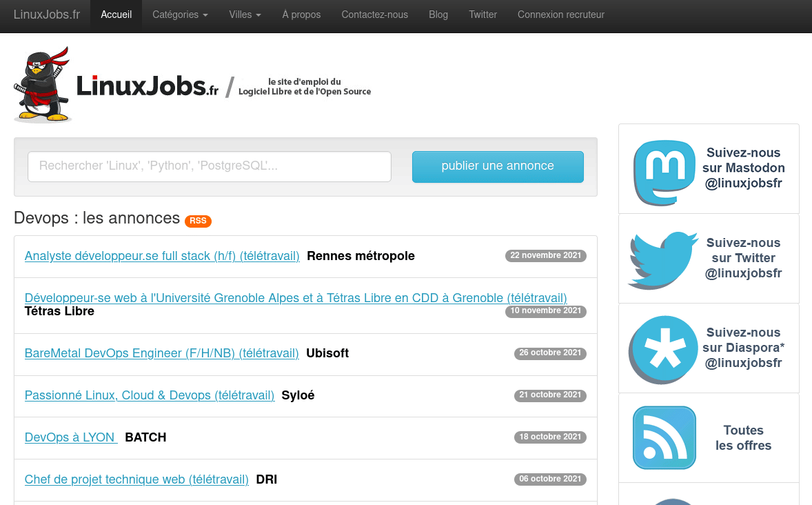The image size is (812, 505).
Task: Open Contactez-nous in the navbar
Action: (374, 14)
